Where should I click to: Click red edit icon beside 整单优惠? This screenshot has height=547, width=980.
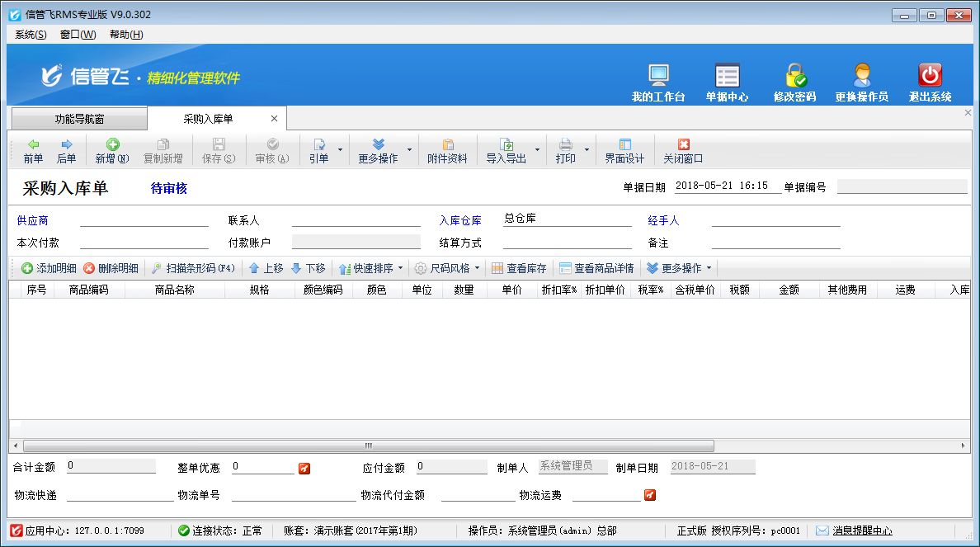click(x=304, y=469)
